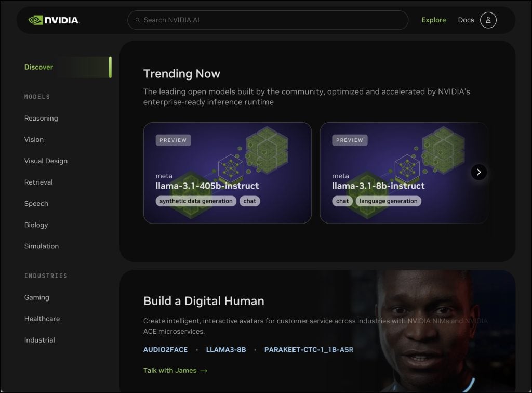Click chat tag on 8b card
532x393 pixels.
click(342, 201)
